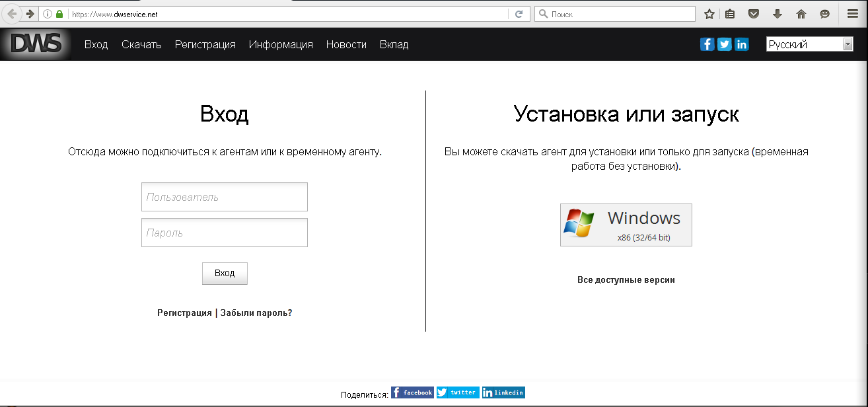Open the Вход menu item
Image resolution: width=868 pixels, height=407 pixels.
coord(96,44)
